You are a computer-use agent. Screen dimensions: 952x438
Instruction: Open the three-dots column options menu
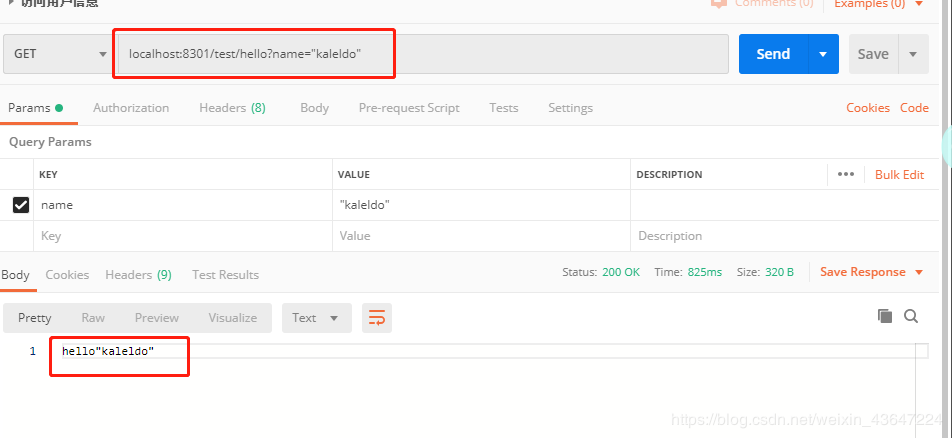(846, 174)
